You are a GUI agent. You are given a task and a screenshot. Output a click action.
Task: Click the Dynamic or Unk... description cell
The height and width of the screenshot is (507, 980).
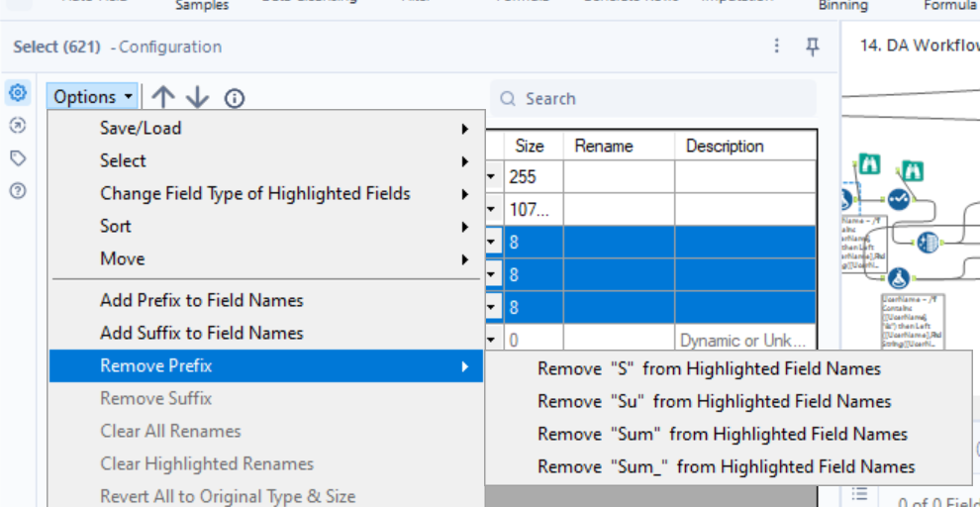[745, 340]
